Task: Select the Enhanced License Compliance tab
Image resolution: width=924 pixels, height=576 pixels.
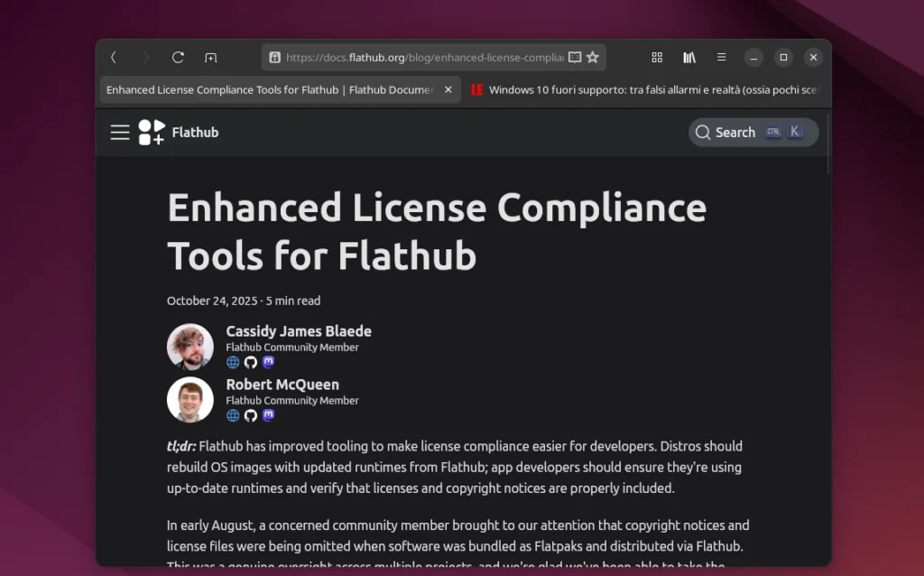Action: 271,89
